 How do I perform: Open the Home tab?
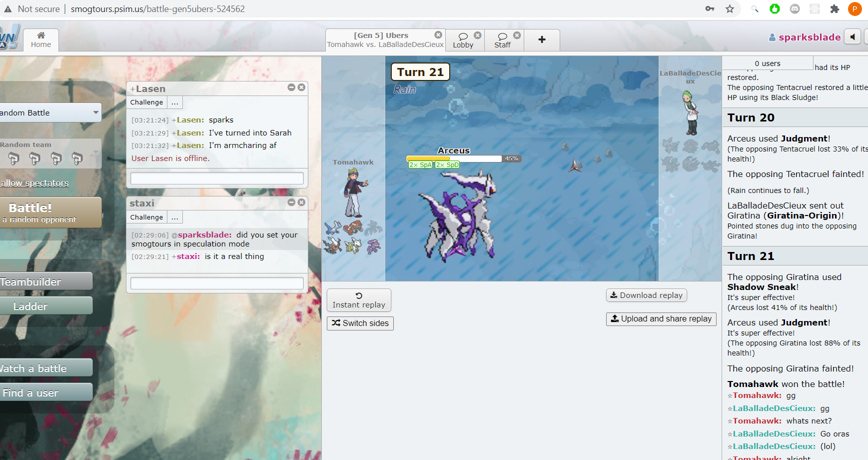[41, 40]
